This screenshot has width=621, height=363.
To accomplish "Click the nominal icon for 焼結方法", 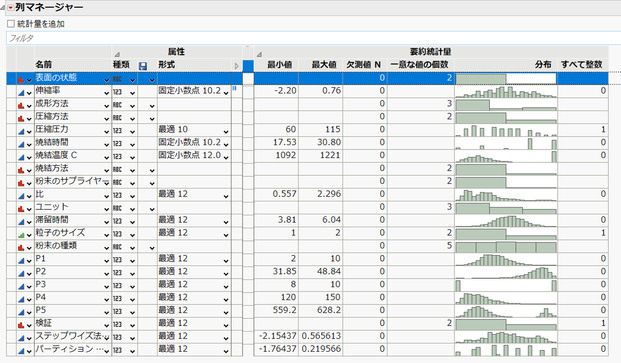I will tap(21, 170).
